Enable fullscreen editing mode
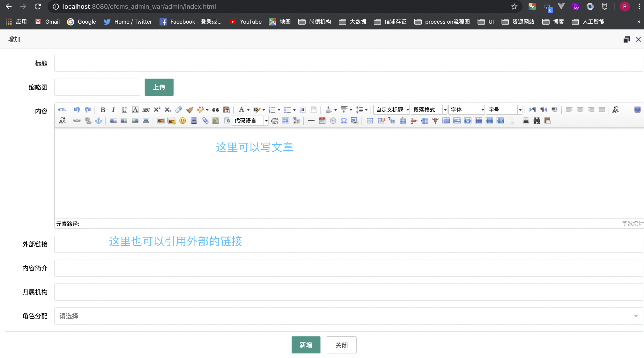Image resolution: width=644 pixels, height=358 pixels. pyautogui.click(x=637, y=110)
